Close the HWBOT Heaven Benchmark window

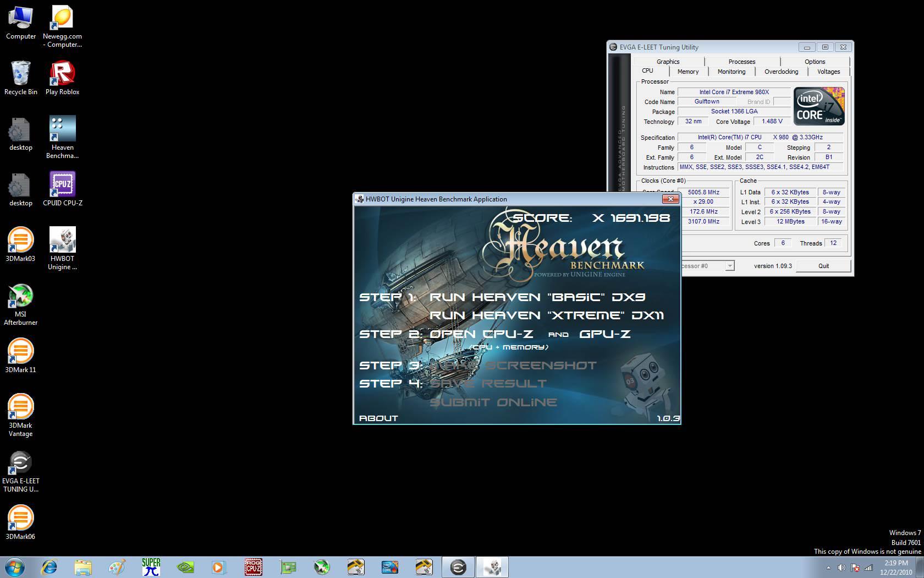coord(670,199)
